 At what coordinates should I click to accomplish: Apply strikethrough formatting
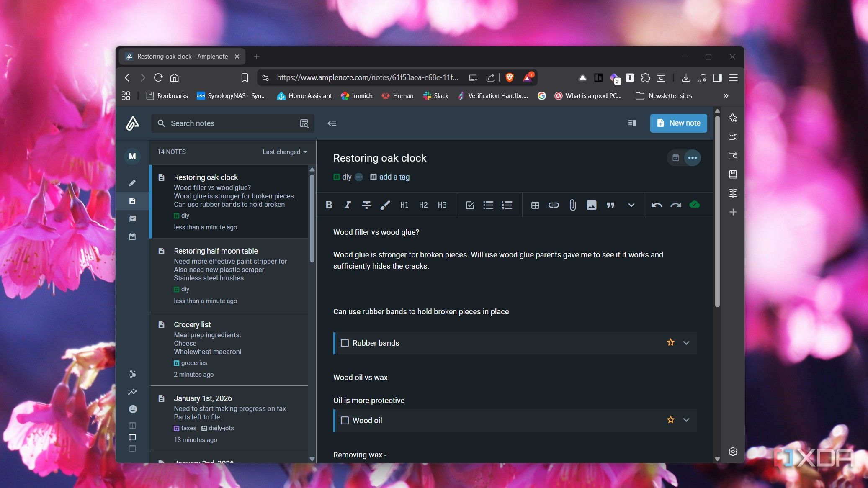click(x=366, y=205)
